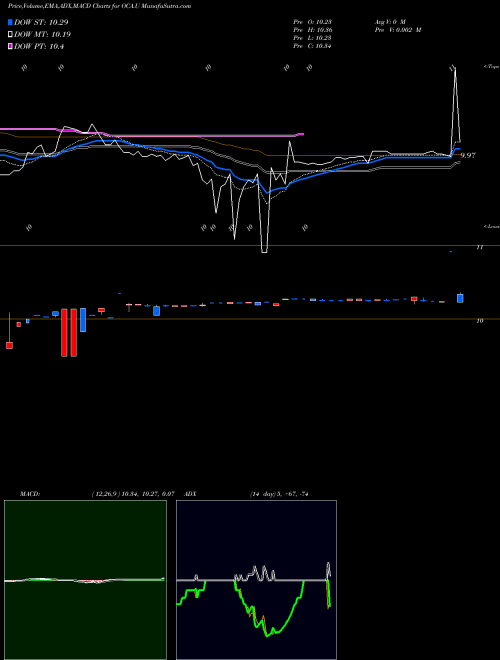Open the green MACD indicator chart

[x=85, y=580]
